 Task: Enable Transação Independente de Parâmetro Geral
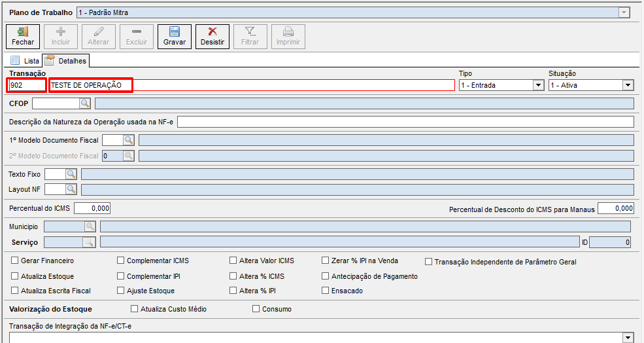point(429,262)
